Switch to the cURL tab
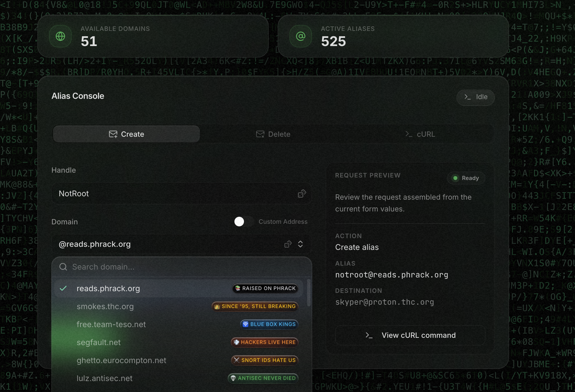 [420, 134]
